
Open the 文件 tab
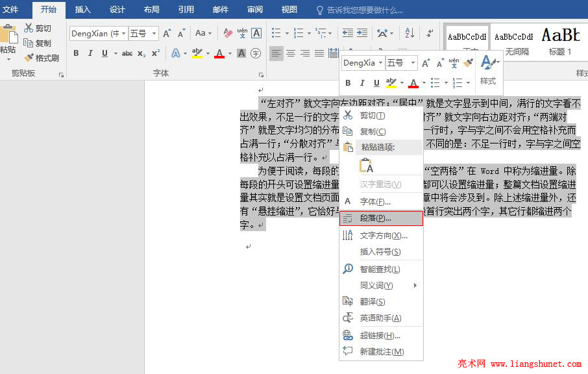click(10, 9)
